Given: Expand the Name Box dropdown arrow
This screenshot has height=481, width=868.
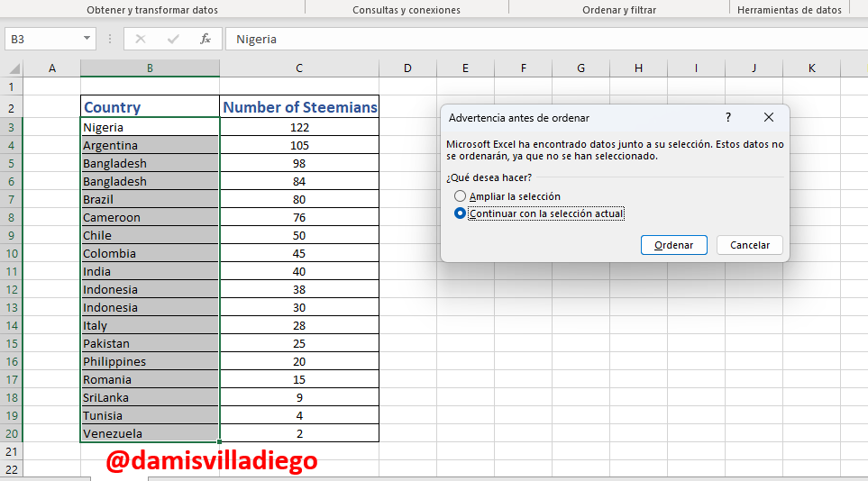Looking at the screenshot, I should coord(87,38).
